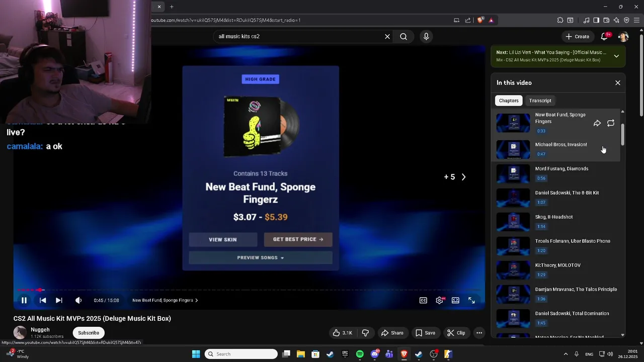Dislike the video
This screenshot has height=362, width=644.
point(365,333)
